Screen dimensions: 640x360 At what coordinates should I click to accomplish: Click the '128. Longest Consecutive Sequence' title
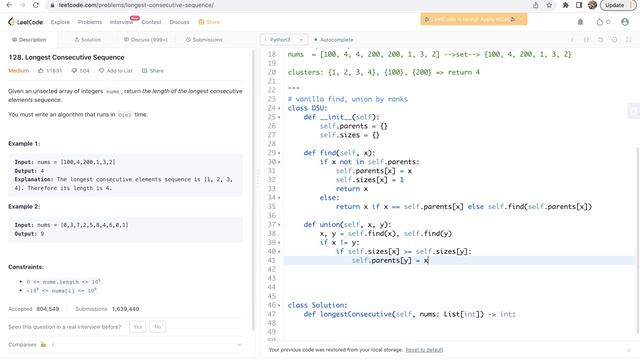pyautogui.click(x=66, y=58)
